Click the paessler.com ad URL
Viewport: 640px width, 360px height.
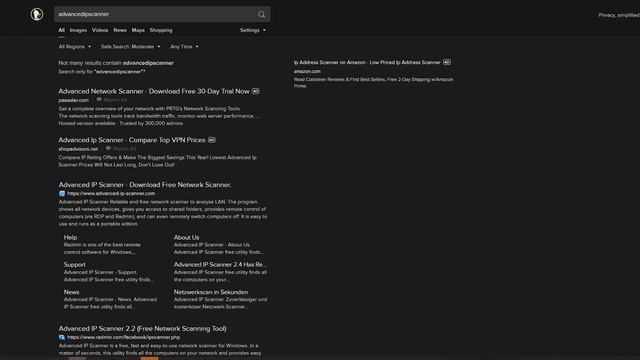73,100
